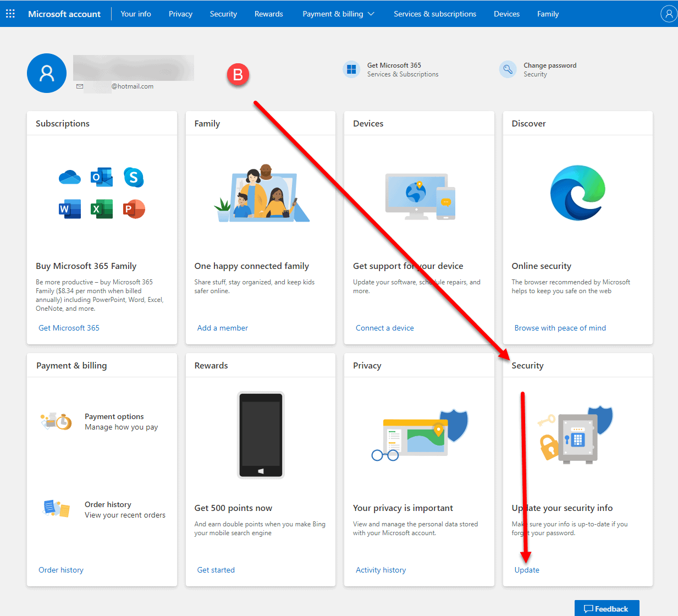Image resolution: width=678 pixels, height=616 pixels.
Task: Click the Buy Microsoft 365 Family title
Action: coord(86,266)
